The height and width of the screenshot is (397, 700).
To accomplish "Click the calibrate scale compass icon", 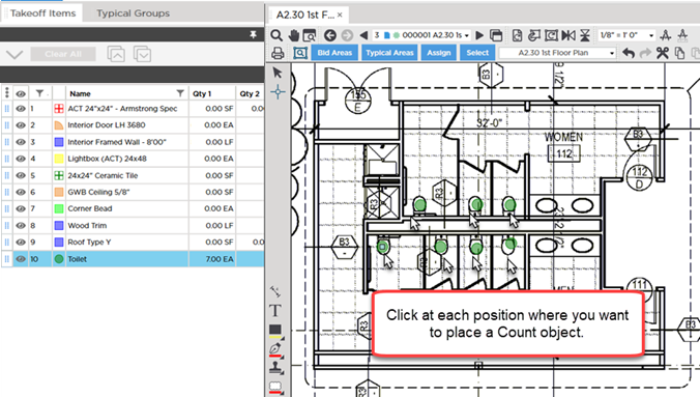I will [666, 35].
